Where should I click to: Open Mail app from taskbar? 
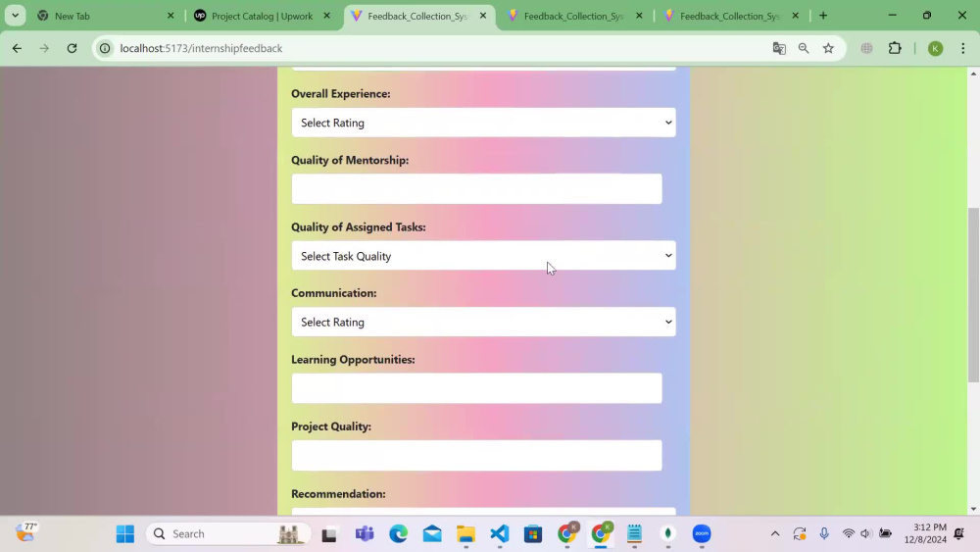click(432, 534)
